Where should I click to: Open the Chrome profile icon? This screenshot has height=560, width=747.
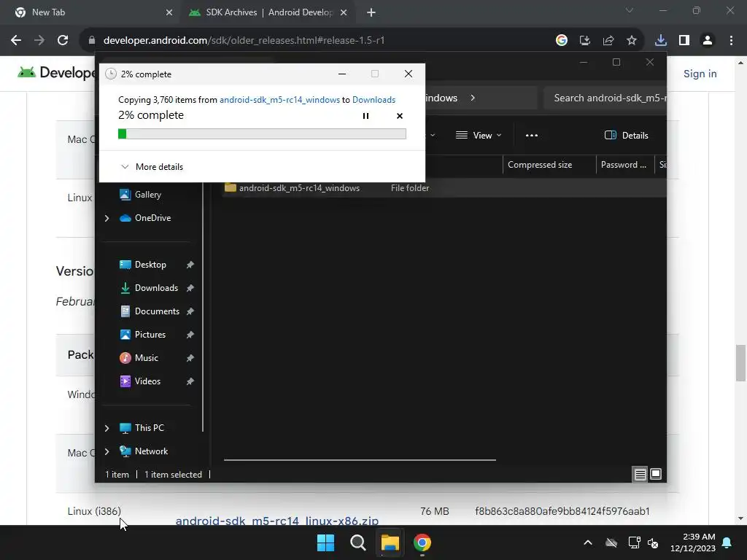(x=708, y=41)
